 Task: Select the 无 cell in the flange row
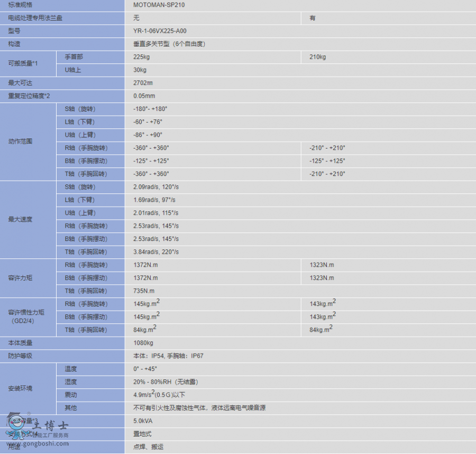coord(136,18)
